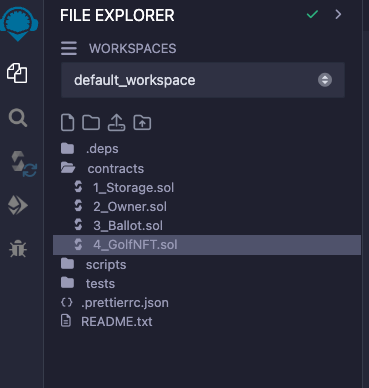Click the .deps folder icon
The height and width of the screenshot is (388, 369).
68,149
